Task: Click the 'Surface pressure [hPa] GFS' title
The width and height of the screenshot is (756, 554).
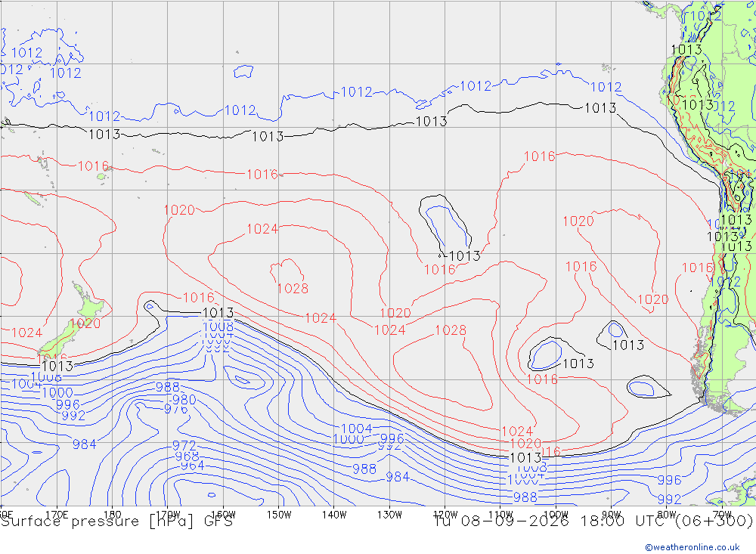Action: coord(116,522)
